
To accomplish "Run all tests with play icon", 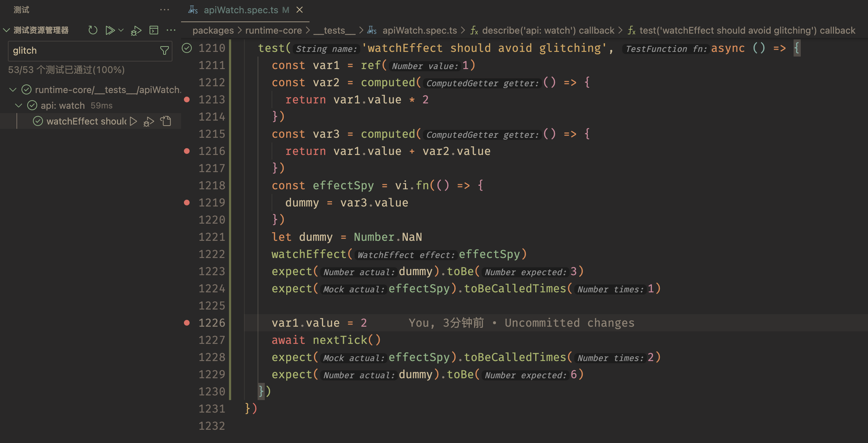I will click(110, 30).
